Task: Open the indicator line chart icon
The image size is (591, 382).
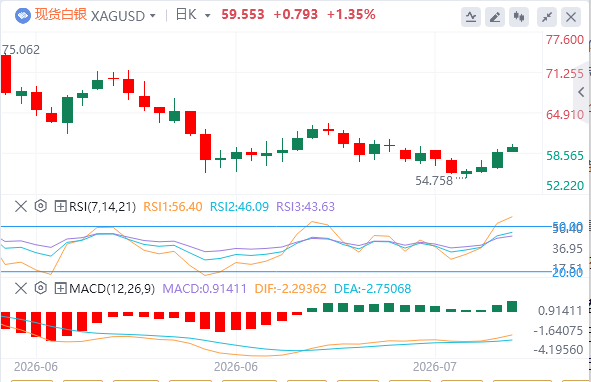Action: pos(471,17)
